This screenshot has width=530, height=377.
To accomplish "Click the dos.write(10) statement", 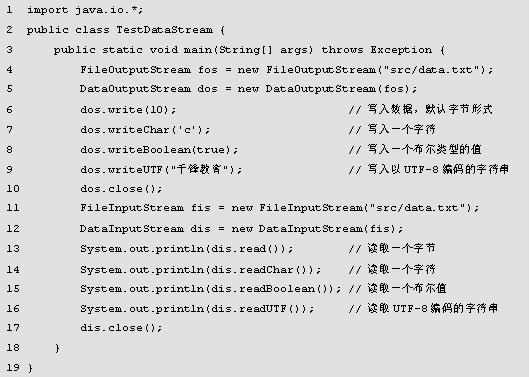I will [x=128, y=110].
